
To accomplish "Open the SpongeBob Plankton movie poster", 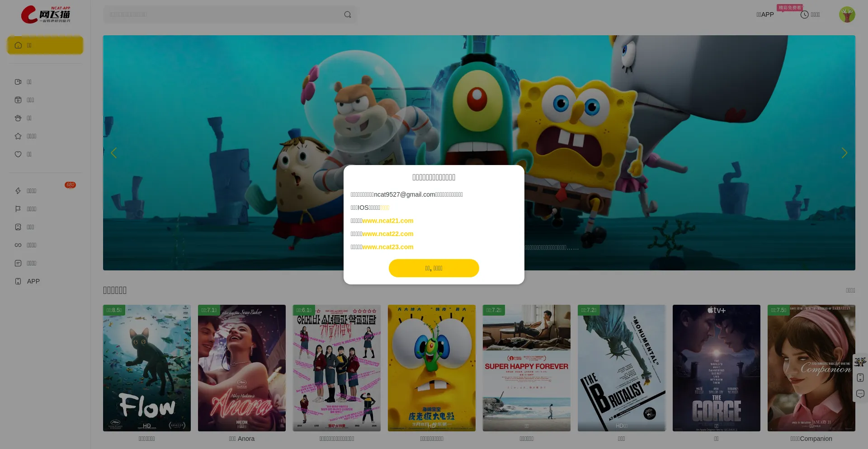I will [432, 368].
